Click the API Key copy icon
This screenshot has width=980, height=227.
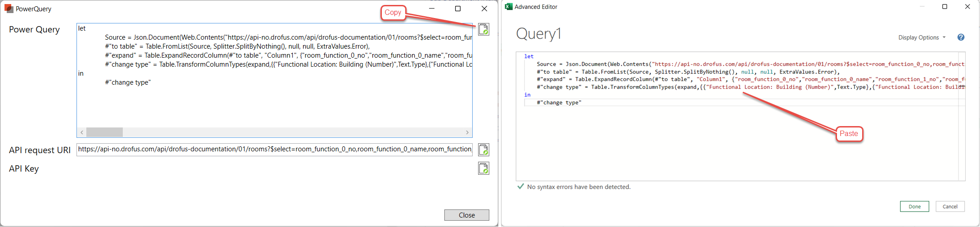click(x=483, y=168)
